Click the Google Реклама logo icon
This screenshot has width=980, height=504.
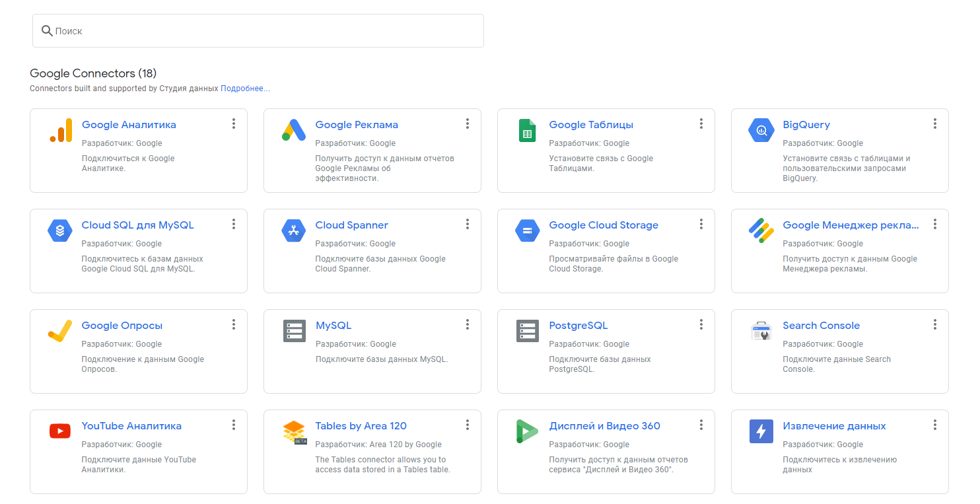[x=293, y=131]
